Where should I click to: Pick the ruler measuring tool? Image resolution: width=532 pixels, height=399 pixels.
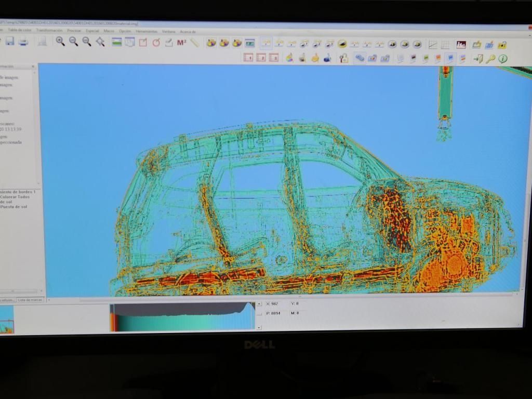click(x=194, y=43)
